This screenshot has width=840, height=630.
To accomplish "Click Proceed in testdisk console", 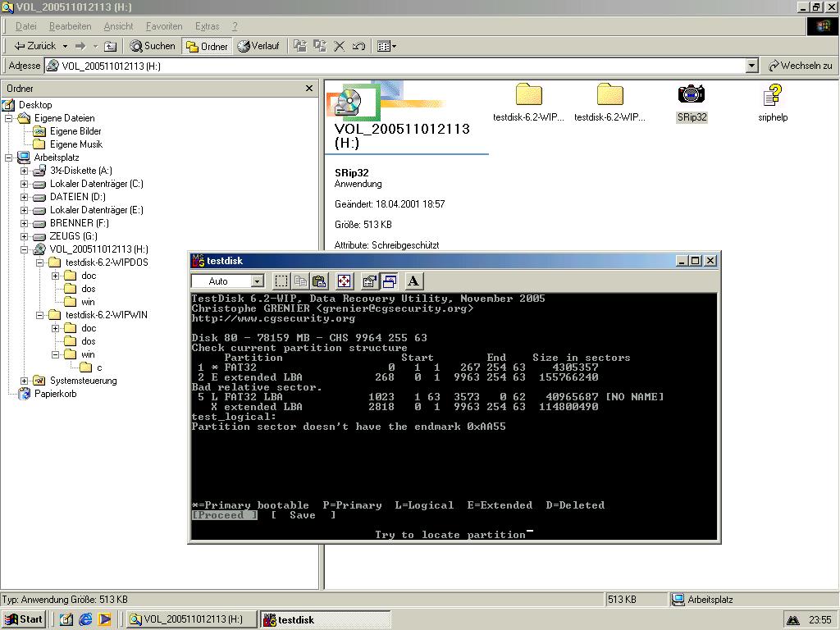I will pos(225,515).
